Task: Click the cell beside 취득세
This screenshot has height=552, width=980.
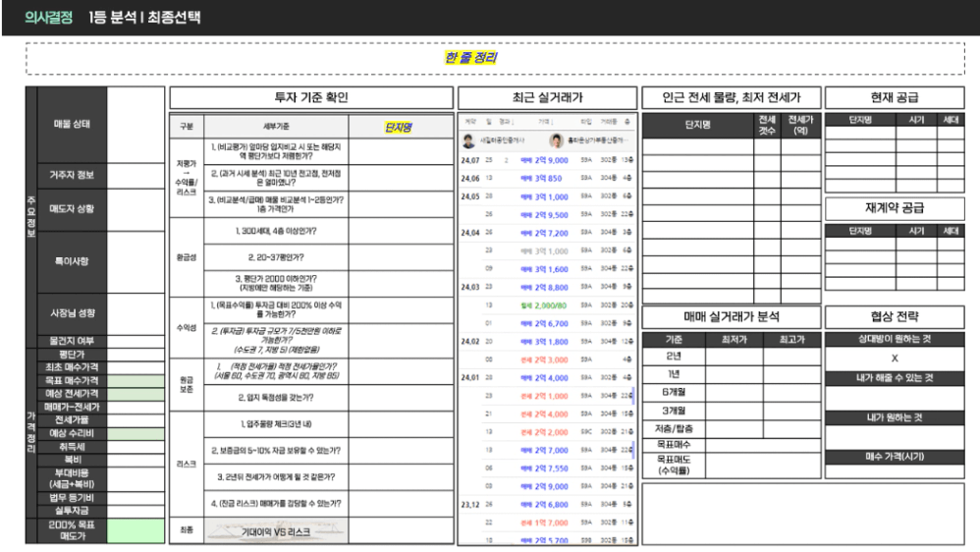Action: click(136, 447)
